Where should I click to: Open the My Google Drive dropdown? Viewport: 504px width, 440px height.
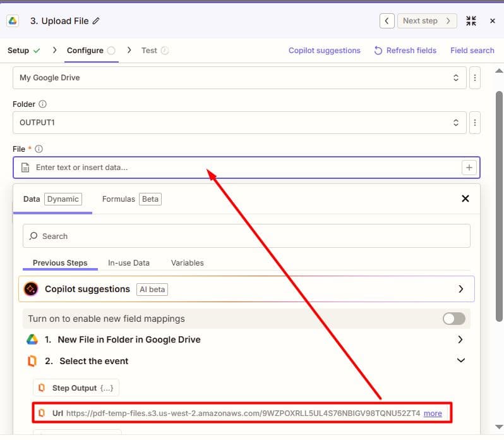239,78
